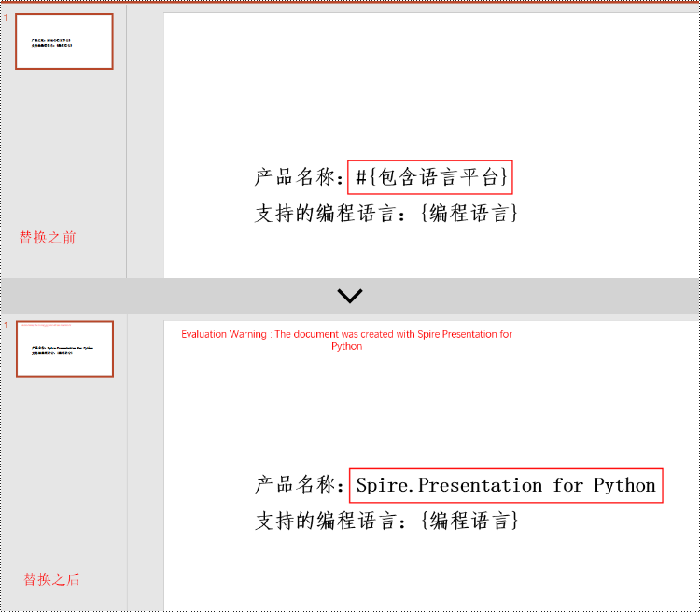The image size is (700, 612).
Task: Click 'Spire.Presentation for Python' replaced text
Action: 506,485
